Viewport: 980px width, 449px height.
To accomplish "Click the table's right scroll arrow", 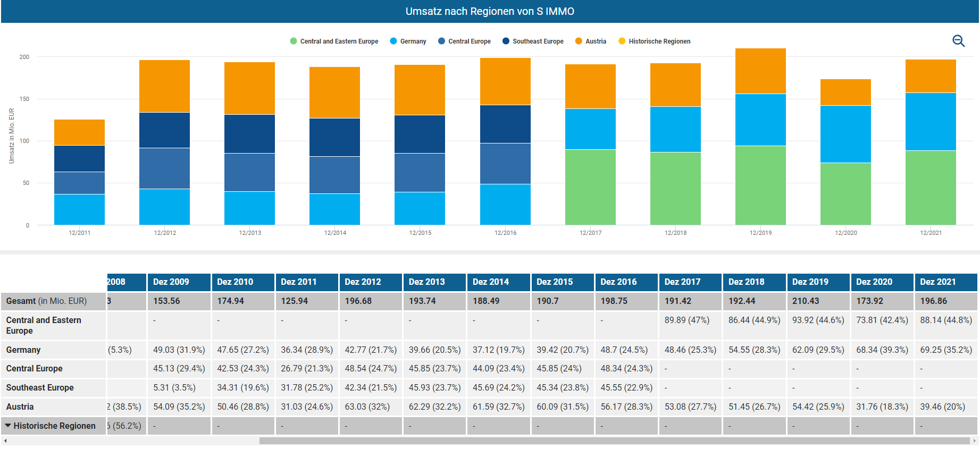I will [974, 441].
